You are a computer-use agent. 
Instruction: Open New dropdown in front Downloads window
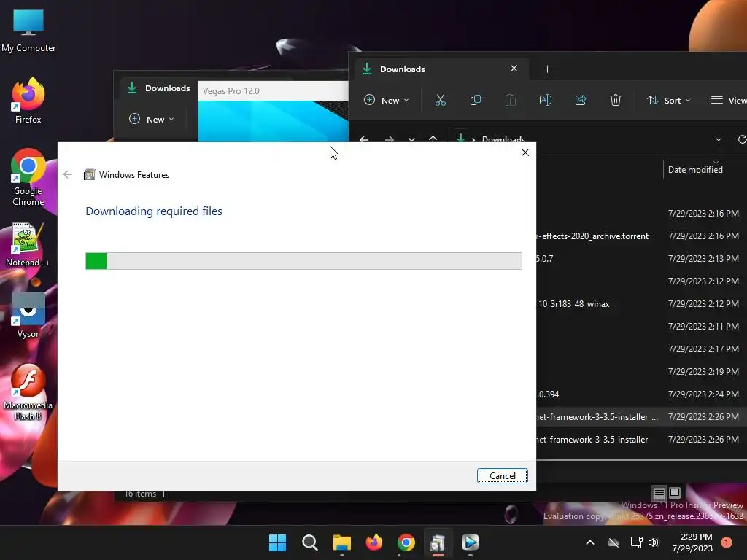tap(387, 100)
